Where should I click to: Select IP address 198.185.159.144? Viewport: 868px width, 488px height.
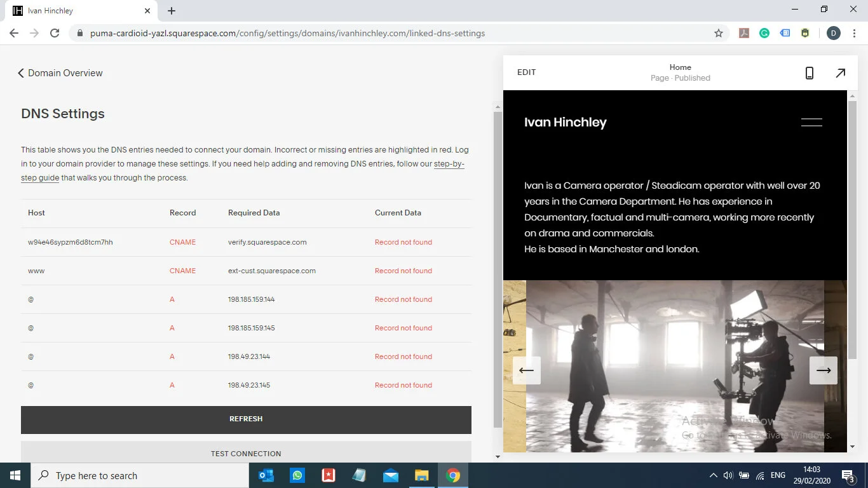tap(252, 299)
